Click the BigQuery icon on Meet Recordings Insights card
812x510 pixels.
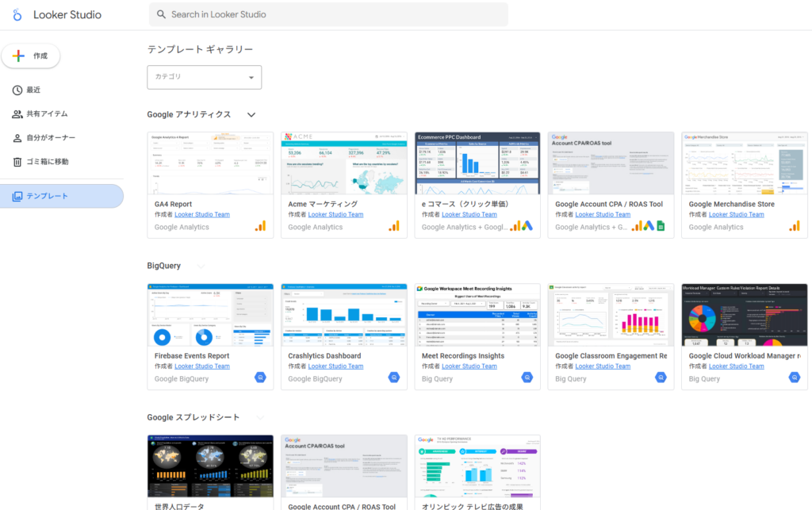click(527, 378)
